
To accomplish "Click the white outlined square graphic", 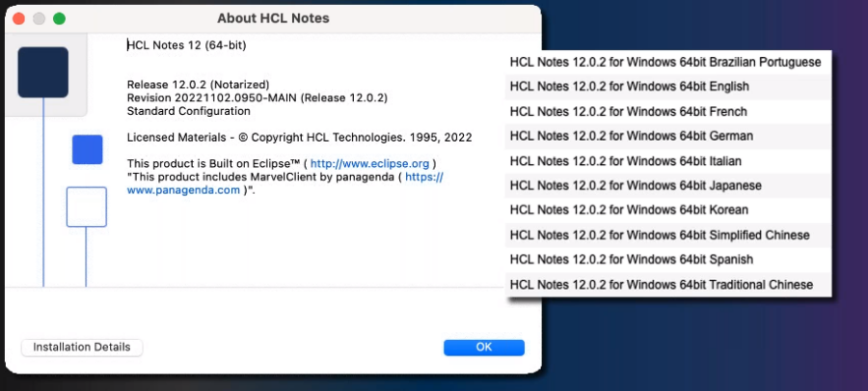I will 87,208.
